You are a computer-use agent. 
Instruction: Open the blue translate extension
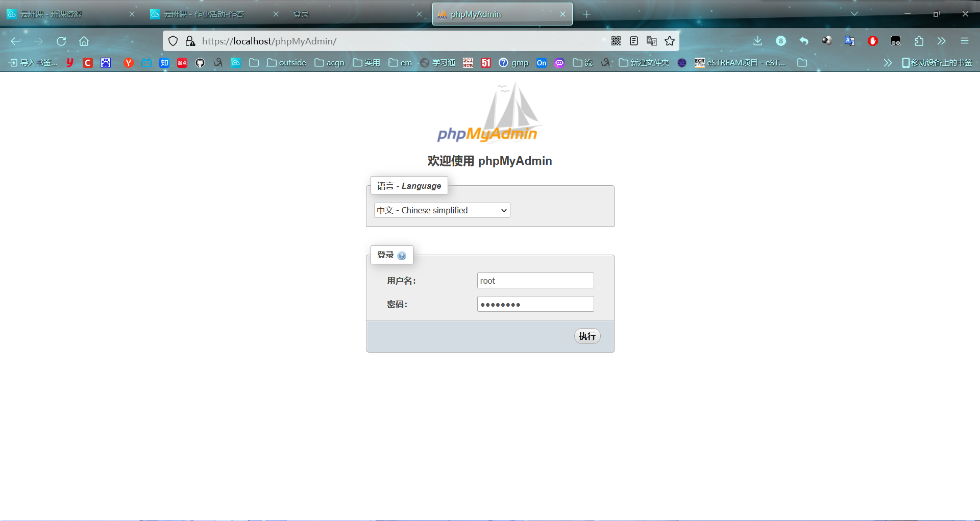(850, 41)
